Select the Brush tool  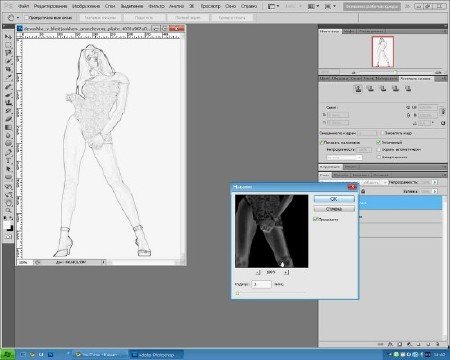pos(8,95)
